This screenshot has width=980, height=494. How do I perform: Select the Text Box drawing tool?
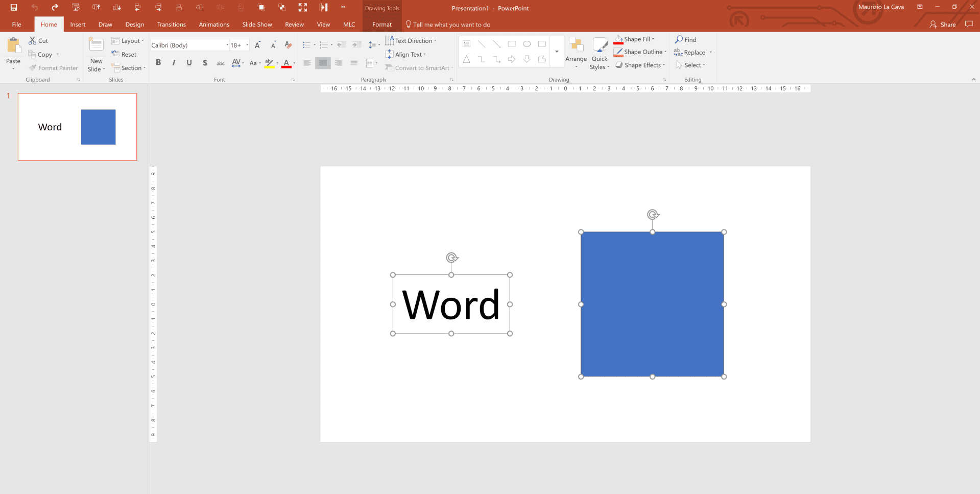466,44
